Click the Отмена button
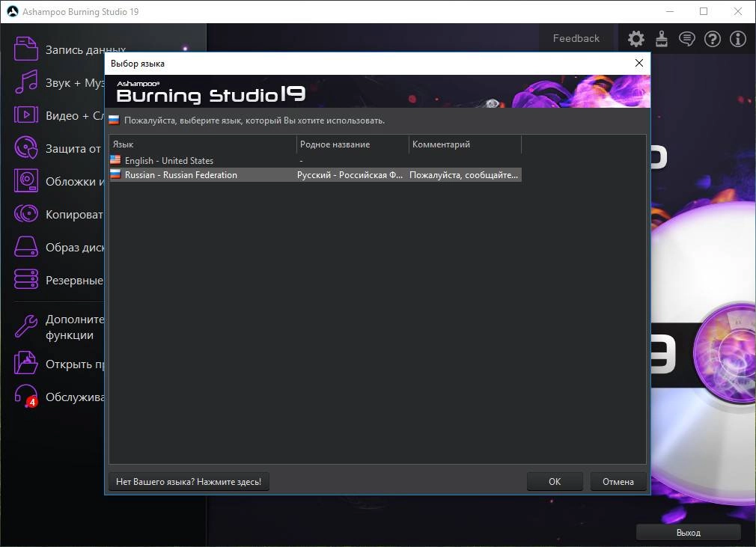This screenshot has height=547, width=756. point(618,481)
